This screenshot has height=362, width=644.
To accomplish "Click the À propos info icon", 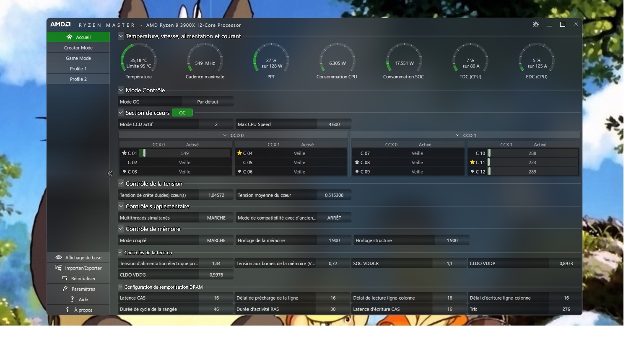I will click(x=68, y=310).
